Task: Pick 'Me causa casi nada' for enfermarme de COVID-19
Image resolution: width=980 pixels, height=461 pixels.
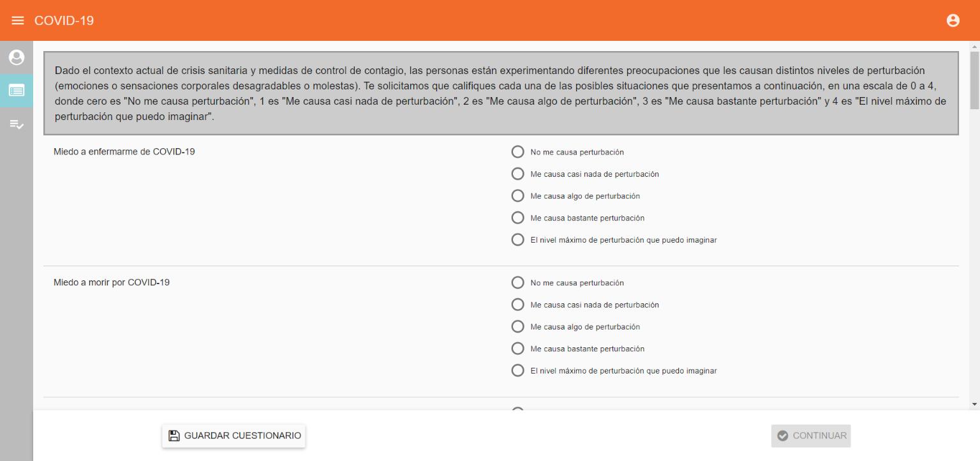Action: pos(518,174)
